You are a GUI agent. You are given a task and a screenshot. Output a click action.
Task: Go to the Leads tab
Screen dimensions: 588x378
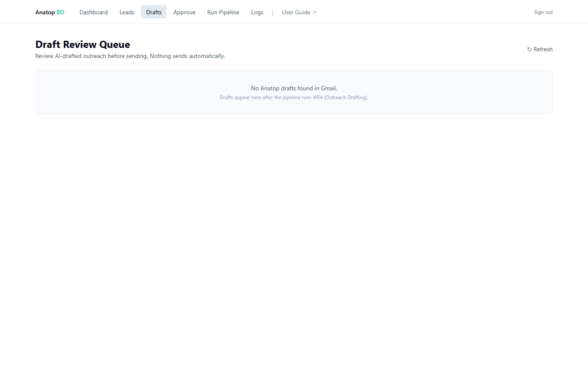click(x=127, y=12)
